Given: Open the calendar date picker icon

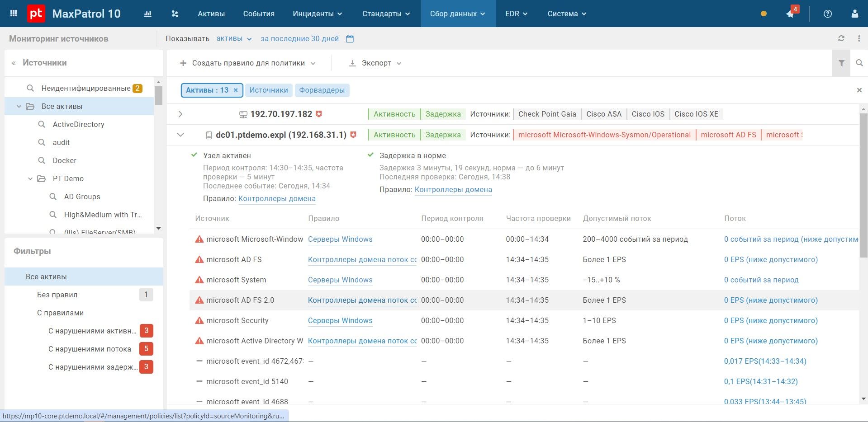Looking at the screenshot, I should (x=350, y=39).
